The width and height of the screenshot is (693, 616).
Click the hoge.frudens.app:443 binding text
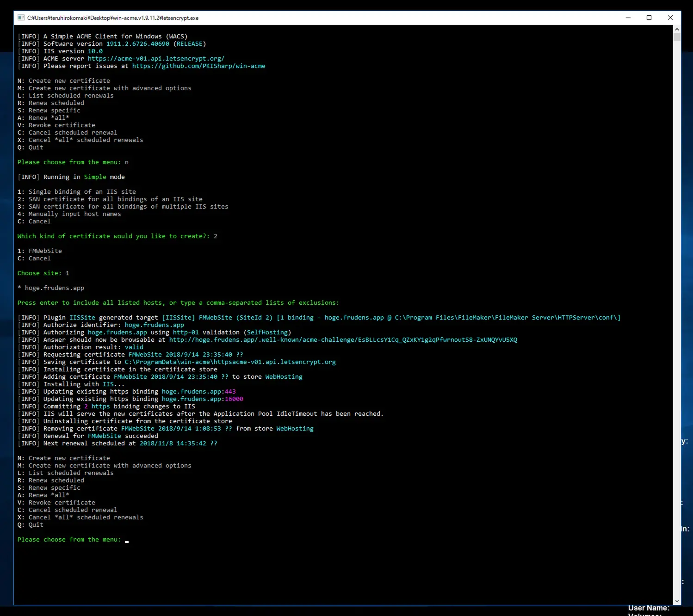coord(198,392)
